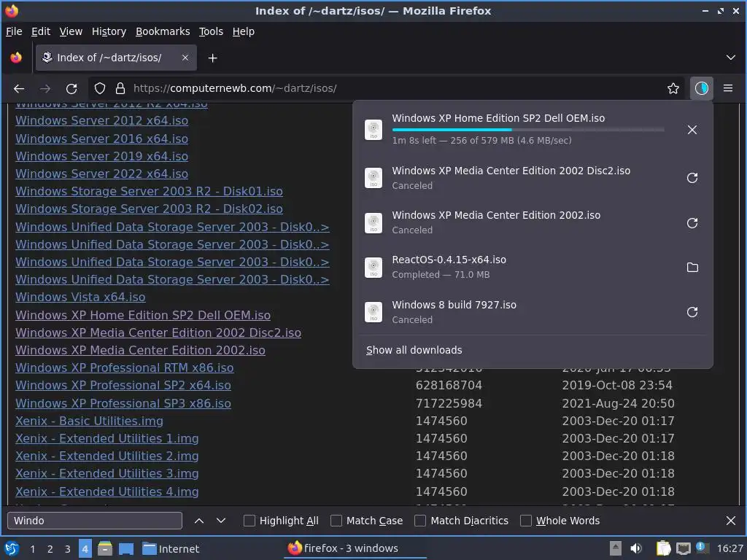Image resolution: width=747 pixels, height=560 pixels.
Task: Open the taskbar application start menu
Action: [12, 548]
